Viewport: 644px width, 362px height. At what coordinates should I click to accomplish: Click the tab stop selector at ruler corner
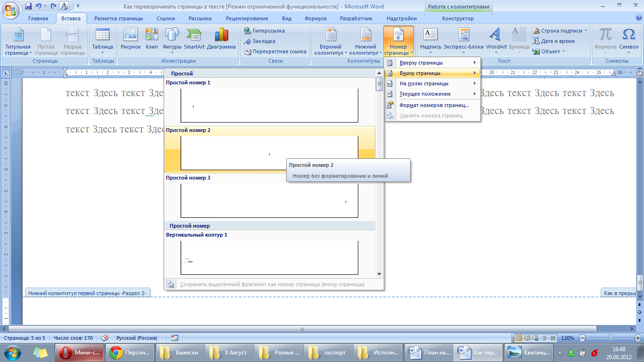(6, 73)
